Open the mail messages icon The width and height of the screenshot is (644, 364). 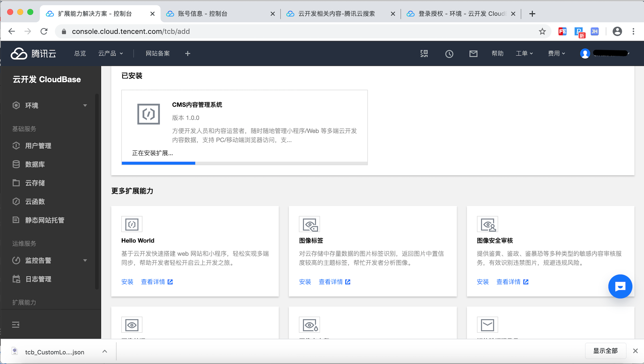click(473, 54)
